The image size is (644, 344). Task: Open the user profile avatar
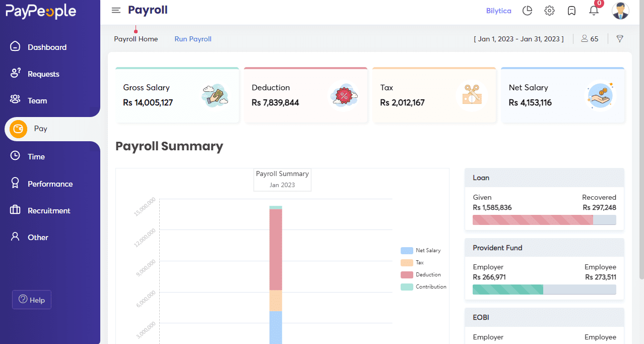620,11
